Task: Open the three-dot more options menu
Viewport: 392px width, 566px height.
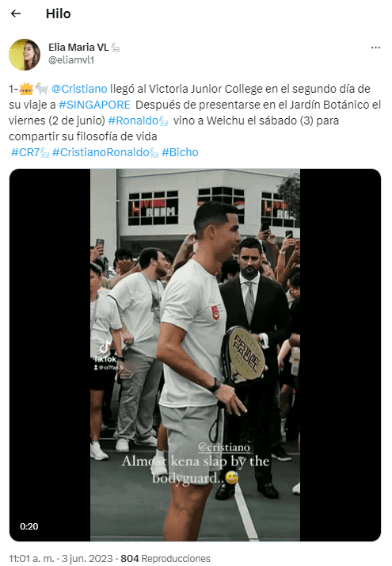Action: [375, 48]
